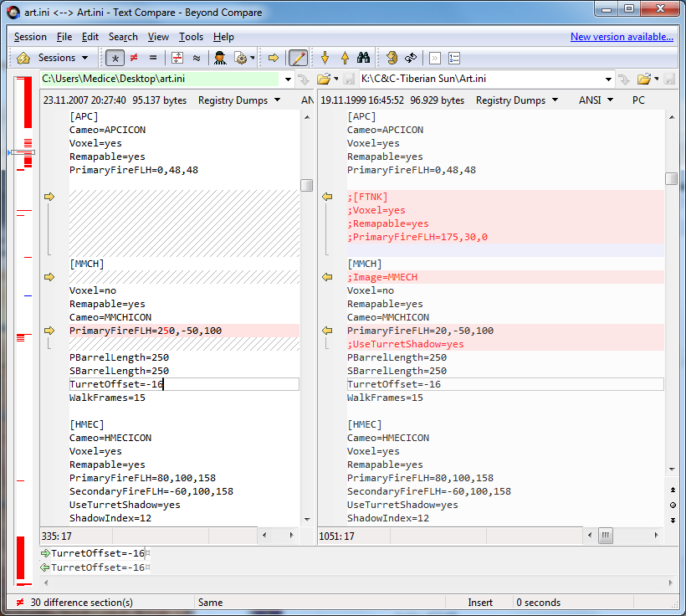The image size is (686, 616).
Task: Expand the right ANSI encoding dropdown
Action: tap(611, 100)
